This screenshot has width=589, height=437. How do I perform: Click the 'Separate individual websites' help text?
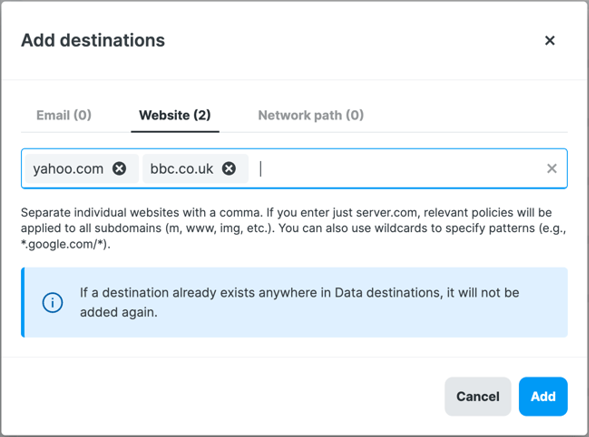click(x=293, y=228)
